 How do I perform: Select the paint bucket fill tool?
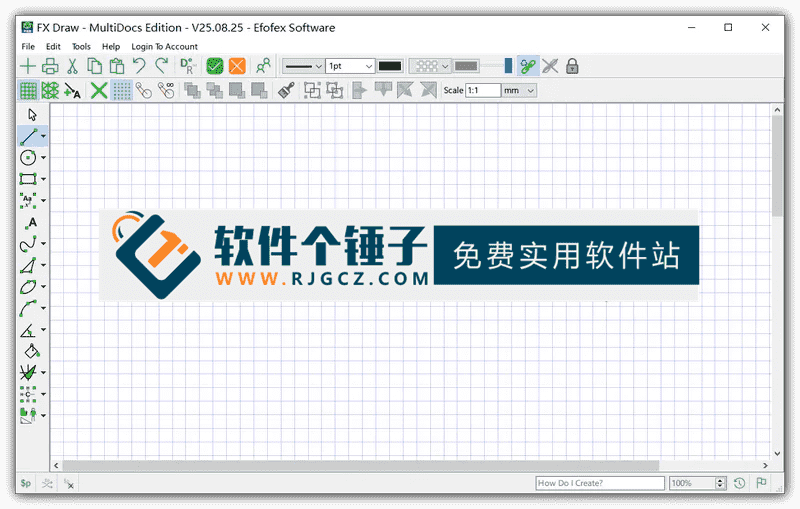point(32,351)
